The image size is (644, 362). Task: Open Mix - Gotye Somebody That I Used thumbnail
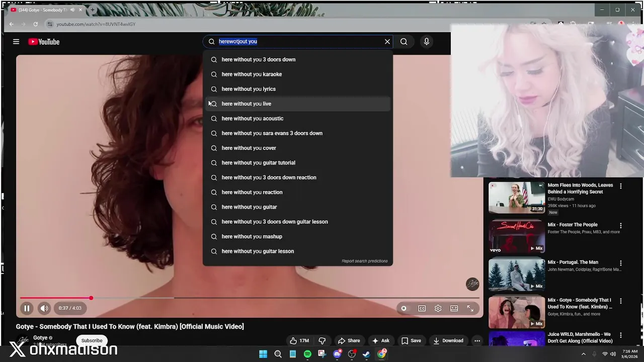tap(516, 312)
